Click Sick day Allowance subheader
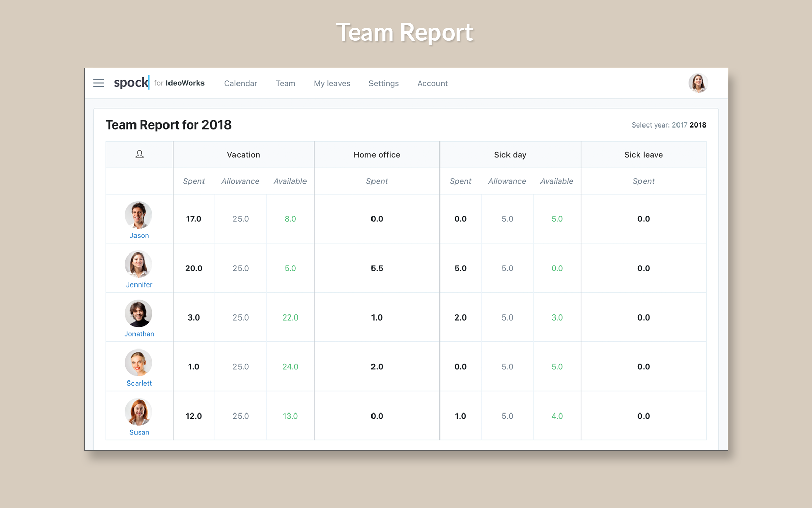The image size is (812, 508). (507, 181)
